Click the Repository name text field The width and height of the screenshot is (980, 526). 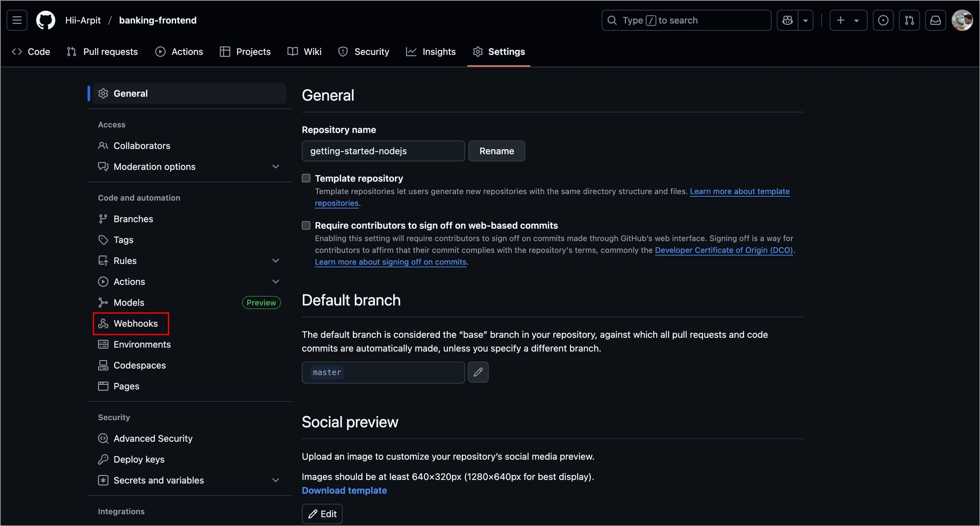click(x=383, y=151)
